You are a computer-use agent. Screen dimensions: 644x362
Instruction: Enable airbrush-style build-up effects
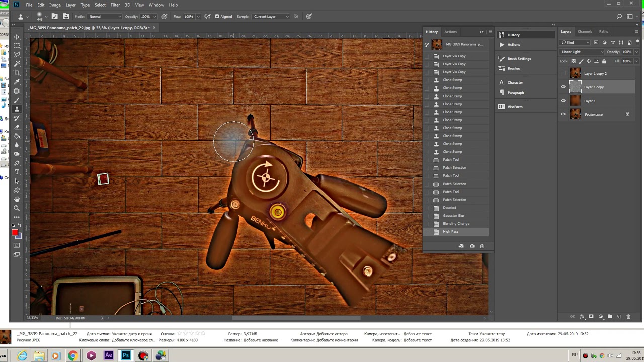click(x=207, y=16)
